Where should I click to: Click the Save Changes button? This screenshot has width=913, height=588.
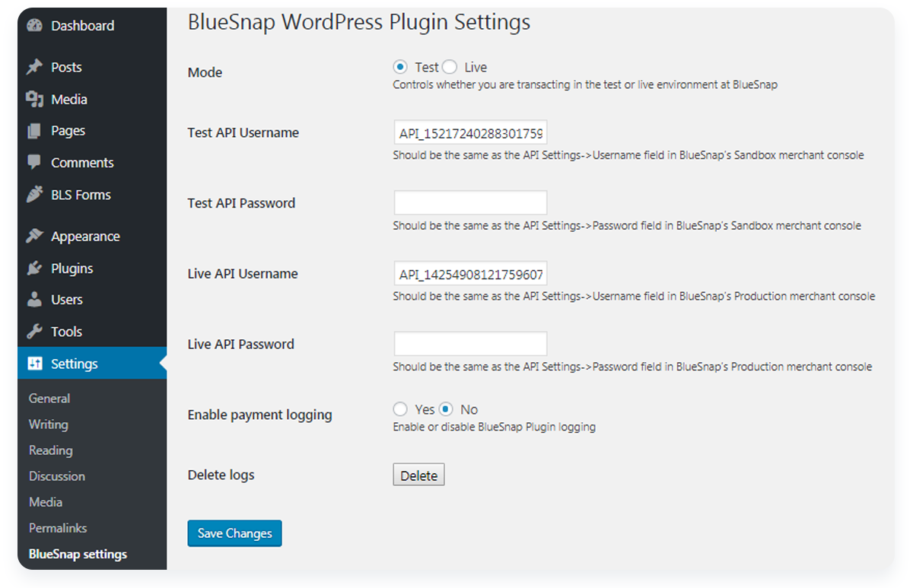click(234, 533)
